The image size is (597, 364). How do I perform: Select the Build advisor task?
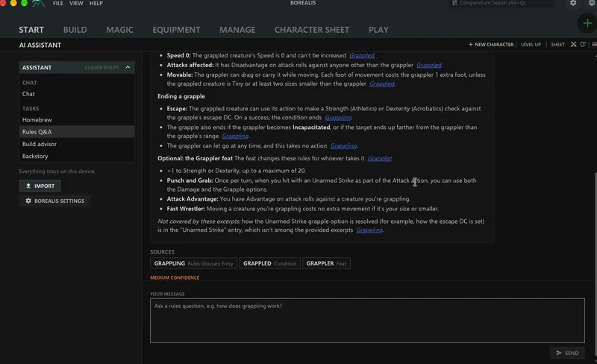click(77, 144)
